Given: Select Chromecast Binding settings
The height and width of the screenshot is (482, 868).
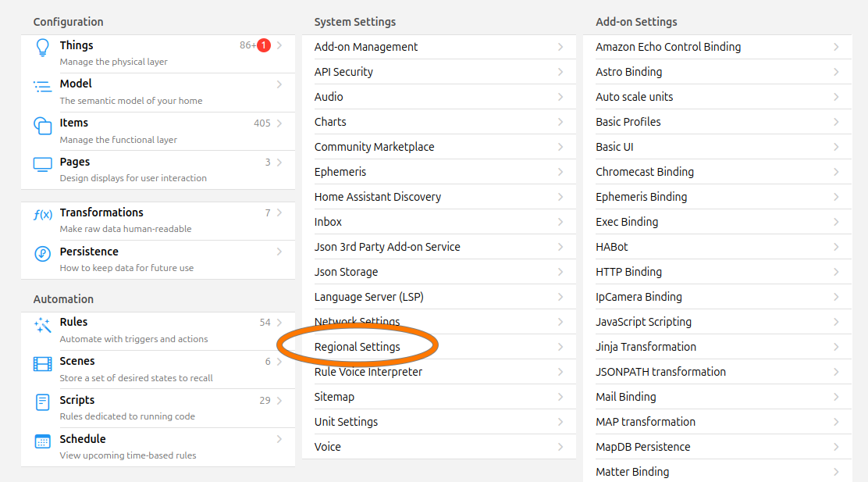Looking at the screenshot, I should (717, 172).
